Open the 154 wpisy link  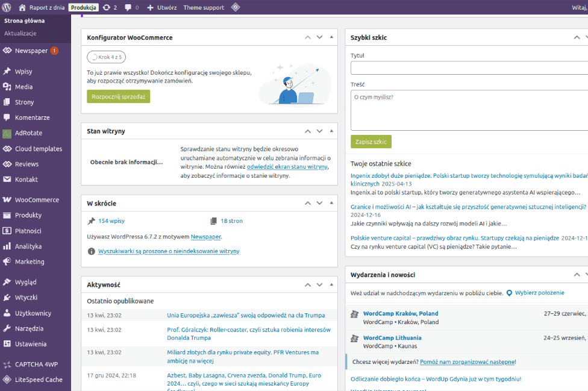click(x=111, y=221)
